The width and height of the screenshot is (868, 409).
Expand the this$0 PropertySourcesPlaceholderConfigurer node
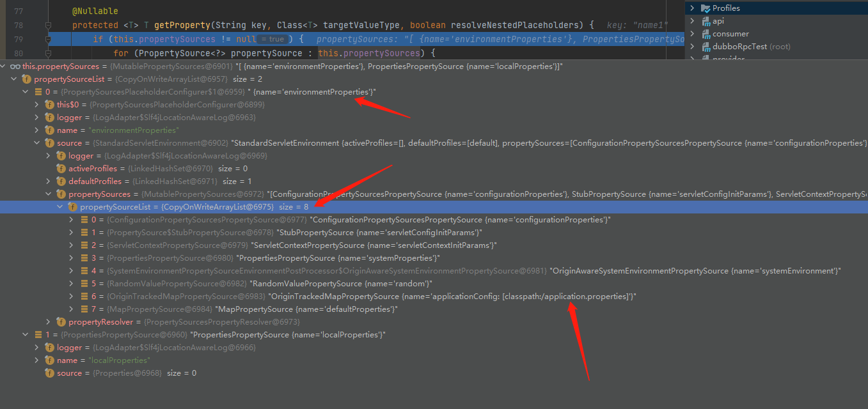coord(38,105)
